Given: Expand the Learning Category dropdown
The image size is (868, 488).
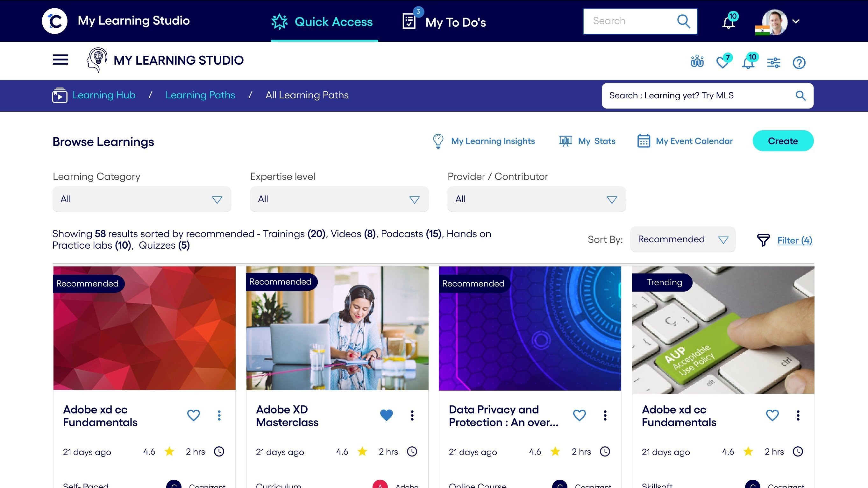Looking at the screenshot, I should (x=142, y=199).
